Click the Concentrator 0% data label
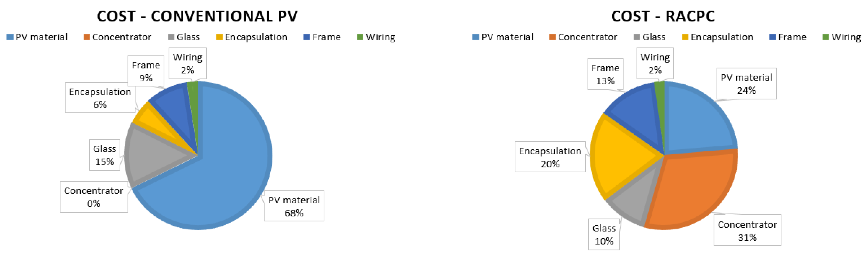Viewport: 868px width, 258px height. (94, 197)
